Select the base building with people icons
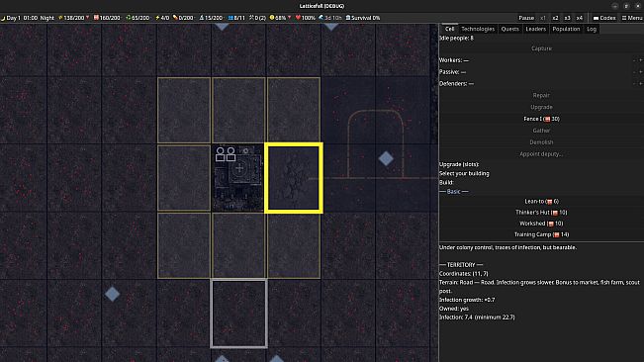Image resolution: width=644 pixels, height=362 pixels. (x=238, y=178)
